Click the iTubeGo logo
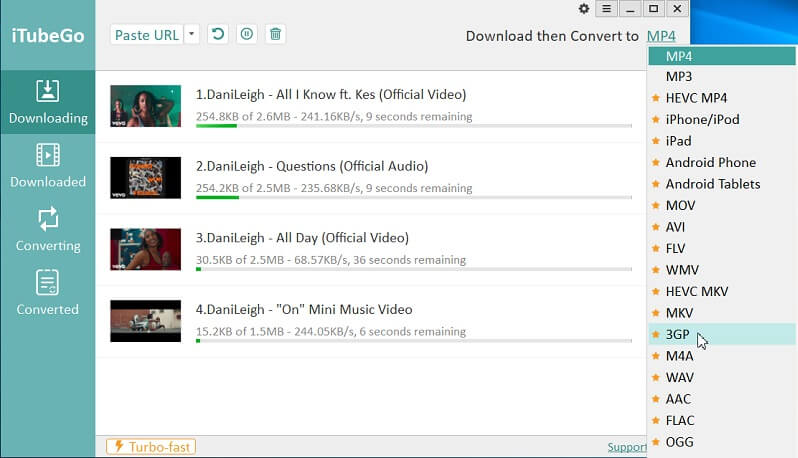Viewport: 798px width, 458px height. 48,36
